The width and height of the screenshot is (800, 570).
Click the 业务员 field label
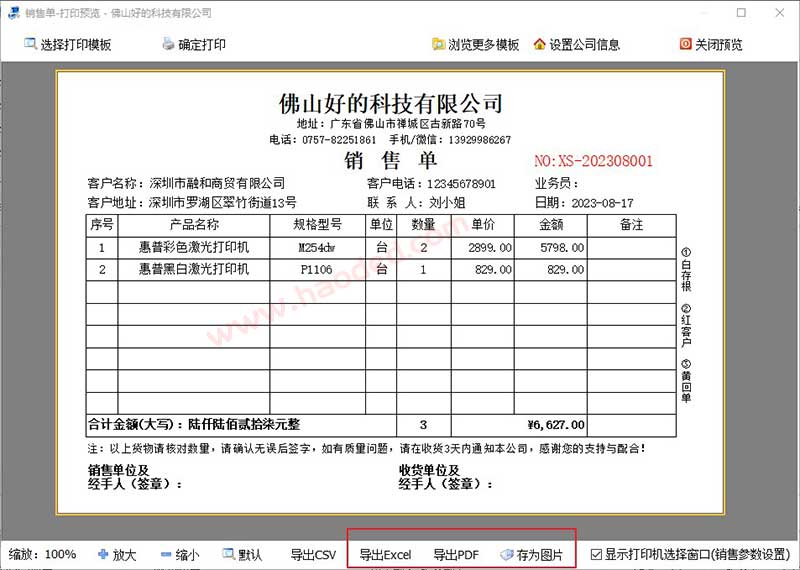(556, 183)
